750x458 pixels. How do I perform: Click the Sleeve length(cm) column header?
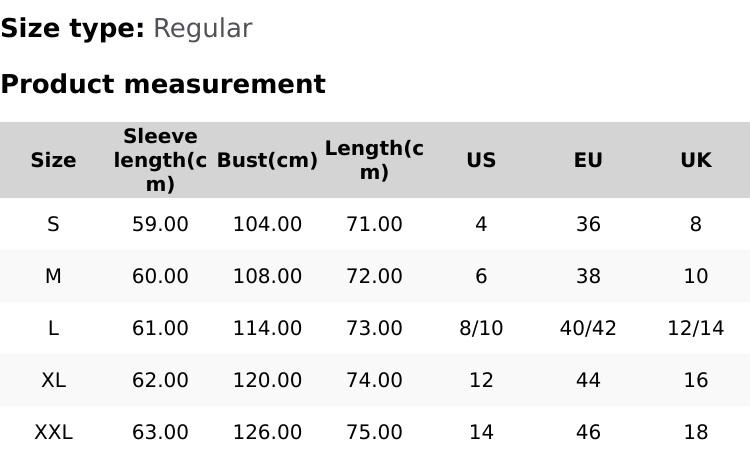coord(160,160)
